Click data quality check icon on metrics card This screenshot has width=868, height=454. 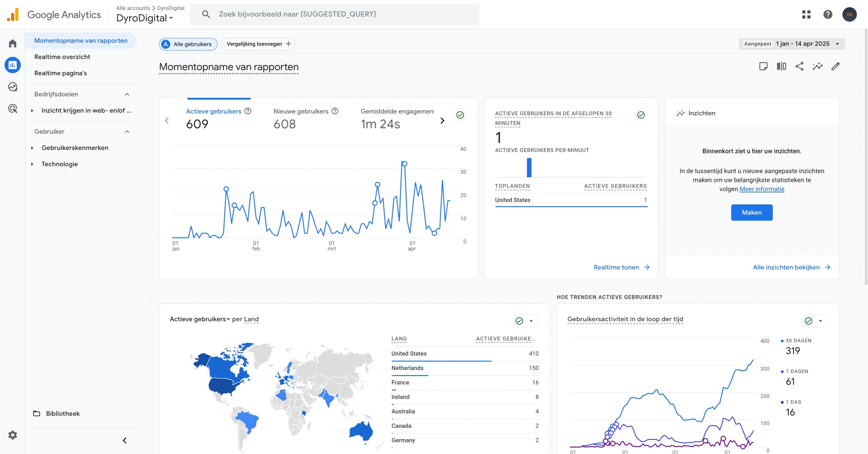click(460, 115)
